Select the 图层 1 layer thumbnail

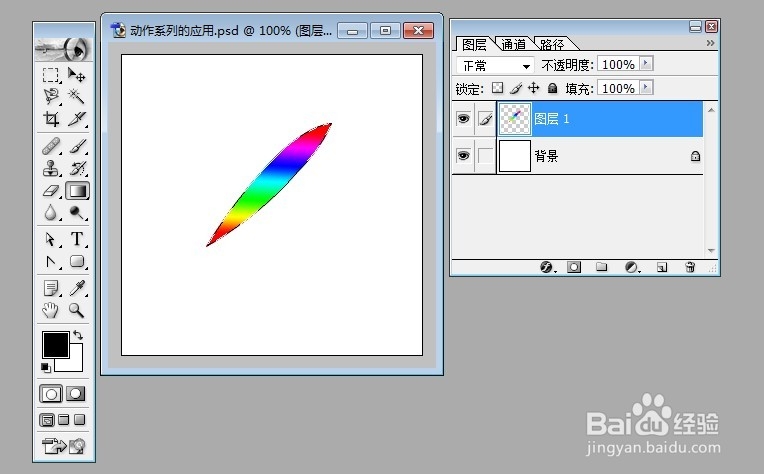[515, 118]
